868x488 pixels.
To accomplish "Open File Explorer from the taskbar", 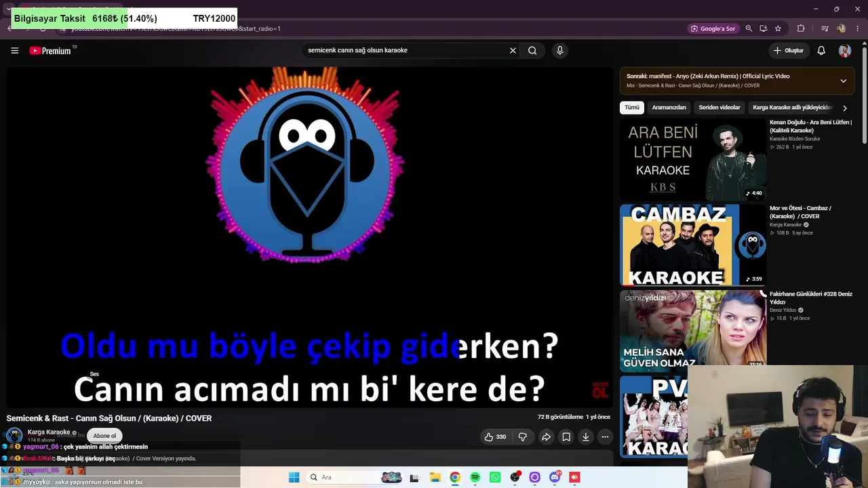I will pos(435,477).
